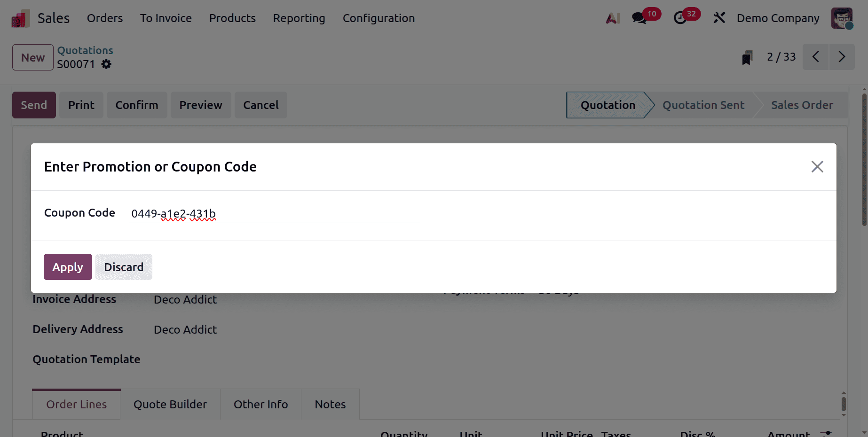Move quotation to Quotation Sent stage
The width and height of the screenshot is (868, 437).
tap(703, 105)
